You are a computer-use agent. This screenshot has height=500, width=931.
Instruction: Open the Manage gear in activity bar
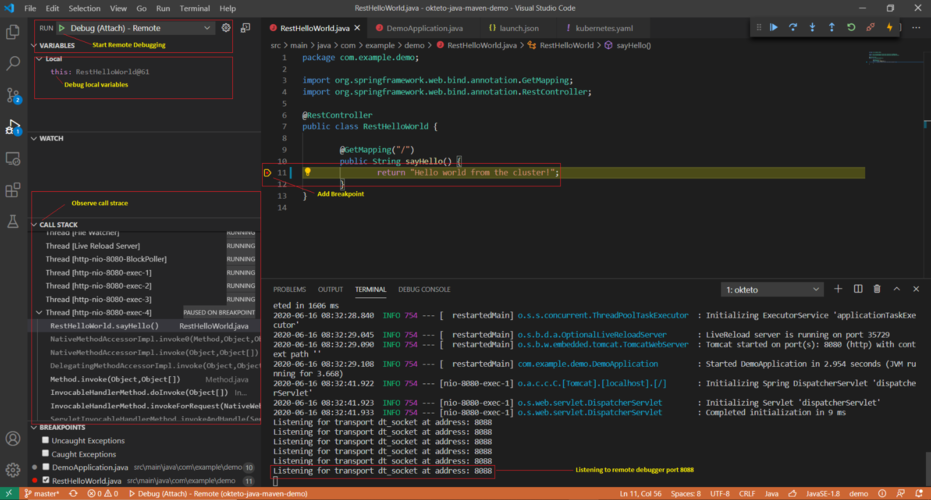tap(12, 470)
